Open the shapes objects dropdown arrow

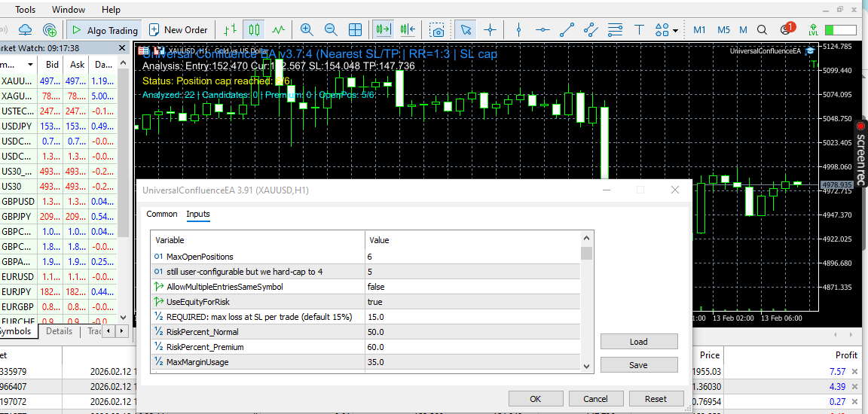[x=675, y=30]
